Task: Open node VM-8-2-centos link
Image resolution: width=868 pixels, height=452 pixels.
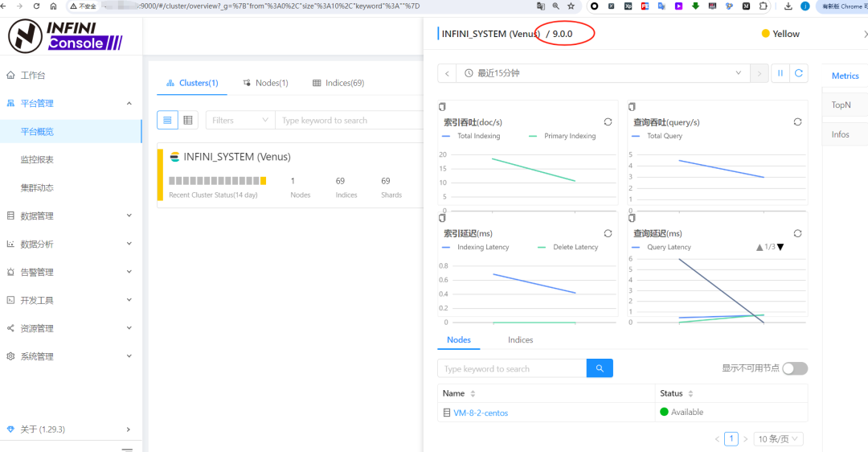Action: coord(481,413)
